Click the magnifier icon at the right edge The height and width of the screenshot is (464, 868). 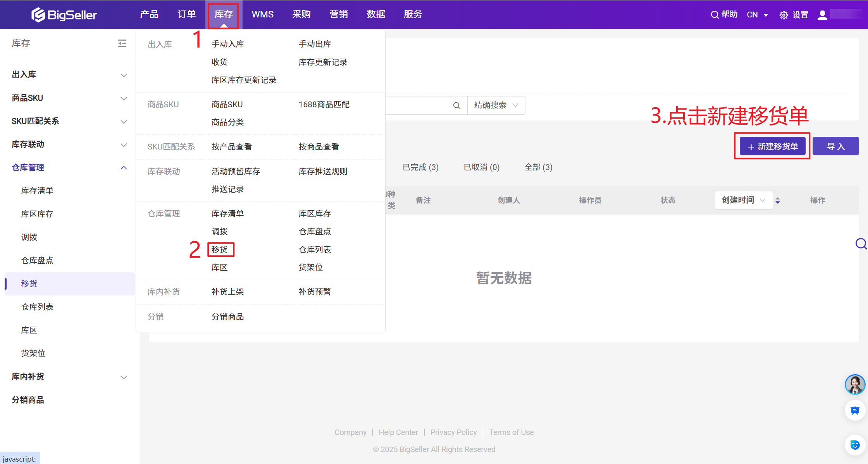pyautogui.click(x=861, y=244)
